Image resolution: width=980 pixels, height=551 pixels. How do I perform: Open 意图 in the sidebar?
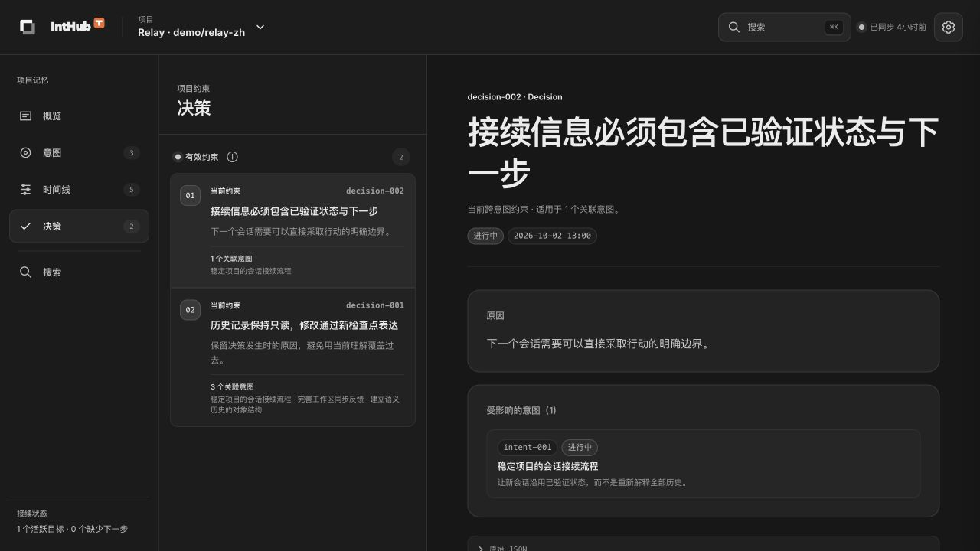[79, 152]
